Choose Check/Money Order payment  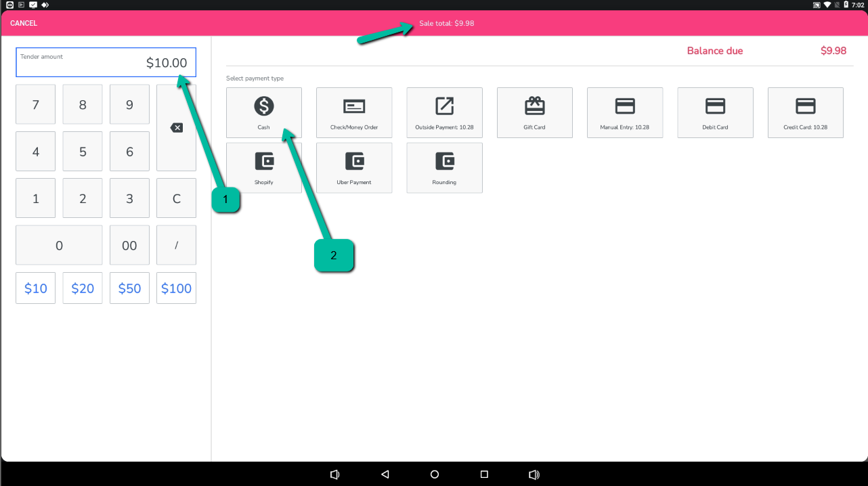pyautogui.click(x=354, y=112)
